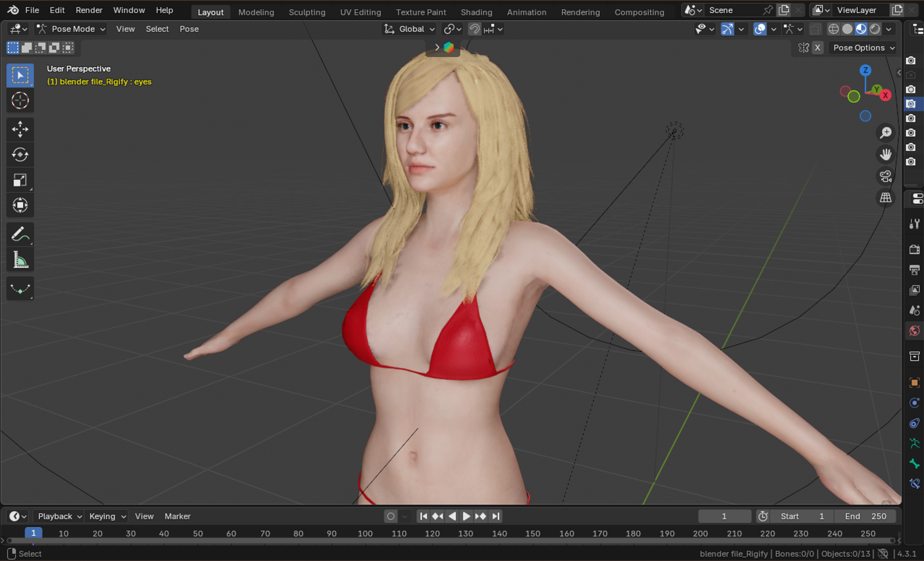The height and width of the screenshot is (561, 924).
Task: Switch to the Shading workspace tab
Action: (477, 12)
